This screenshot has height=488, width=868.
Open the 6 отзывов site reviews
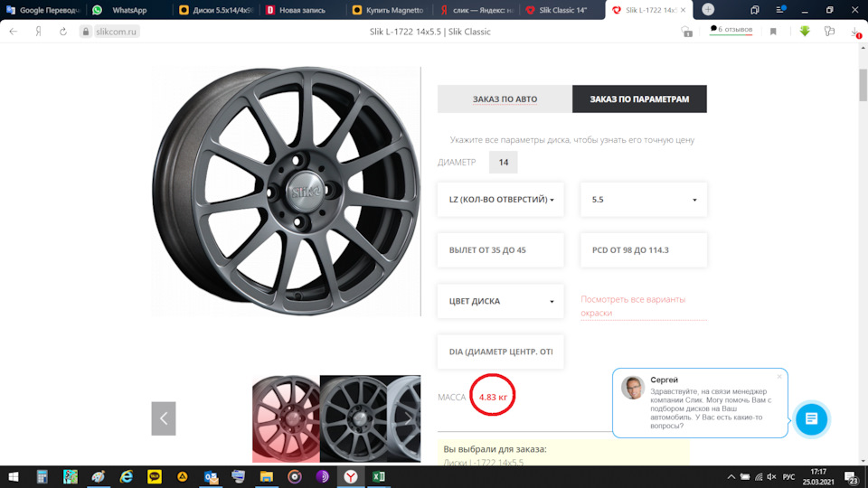731,29
